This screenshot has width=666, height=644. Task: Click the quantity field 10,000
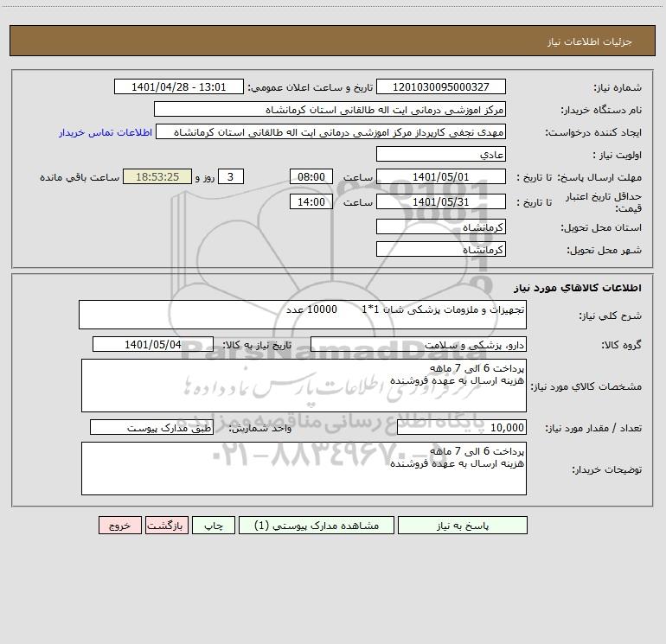(x=462, y=427)
